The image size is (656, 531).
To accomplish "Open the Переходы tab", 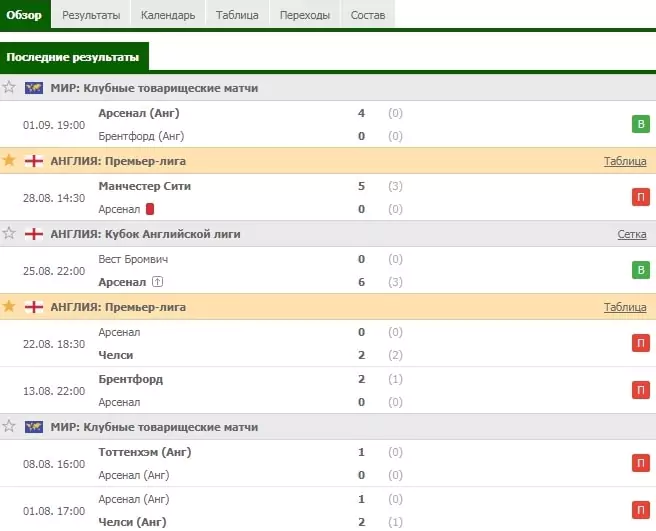I will coord(305,15).
